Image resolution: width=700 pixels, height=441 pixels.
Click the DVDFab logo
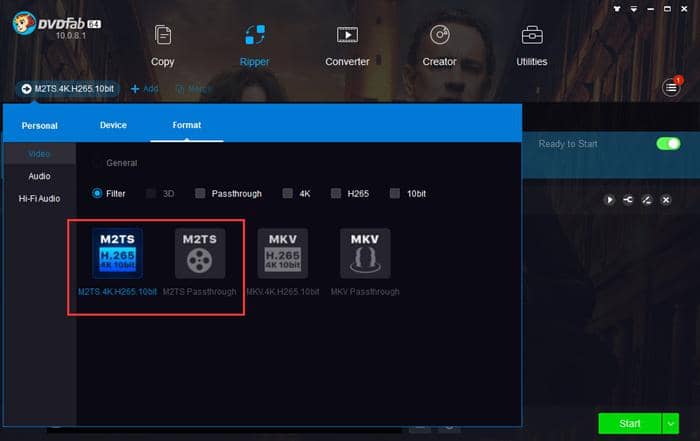[57, 25]
